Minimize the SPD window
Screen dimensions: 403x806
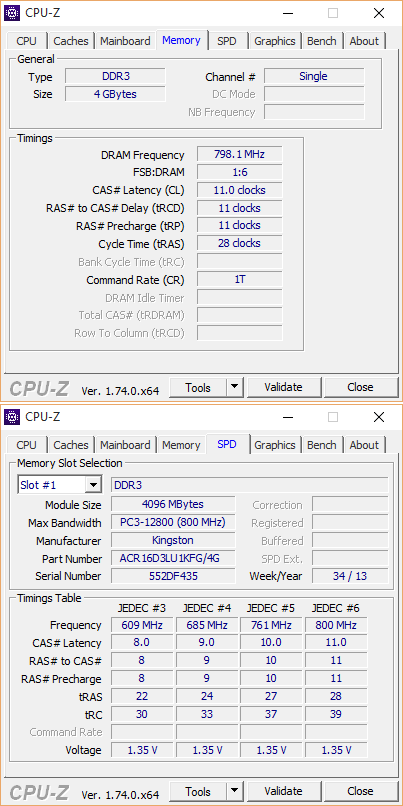click(x=286, y=417)
